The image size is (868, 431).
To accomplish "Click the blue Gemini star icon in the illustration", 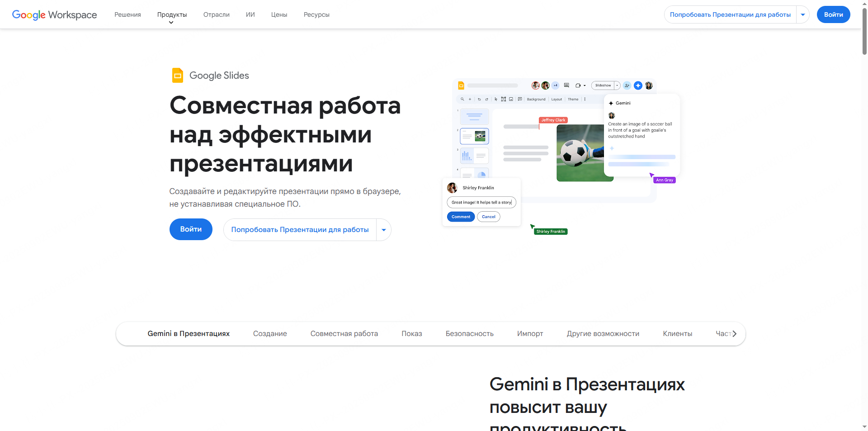I will point(638,85).
